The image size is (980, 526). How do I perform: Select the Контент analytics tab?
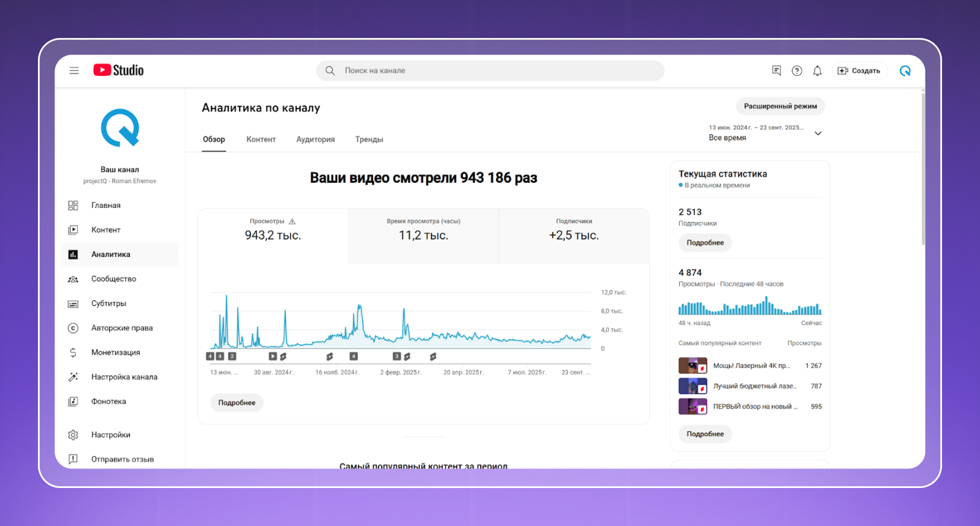pos(261,139)
